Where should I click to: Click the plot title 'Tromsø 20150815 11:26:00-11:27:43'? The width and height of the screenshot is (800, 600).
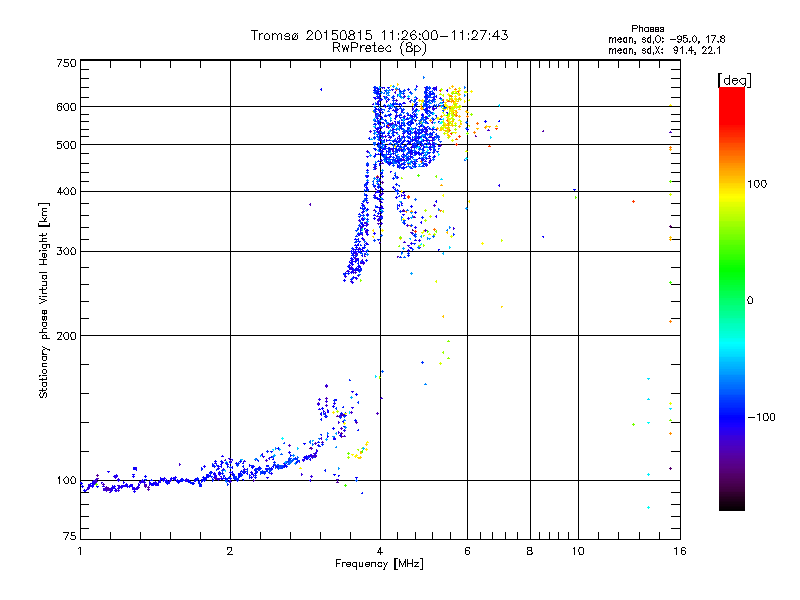click(379, 35)
